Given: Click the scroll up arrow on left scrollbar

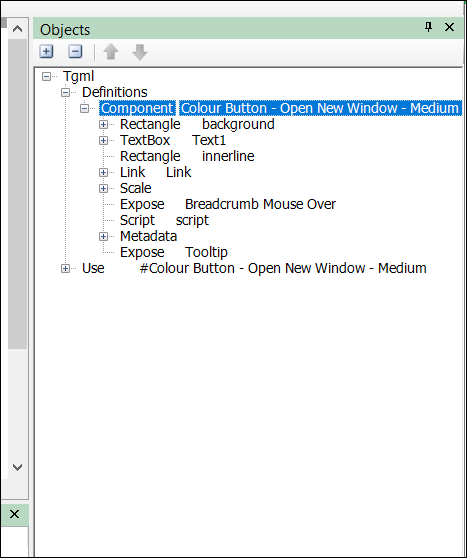Looking at the screenshot, I should click(17, 29).
